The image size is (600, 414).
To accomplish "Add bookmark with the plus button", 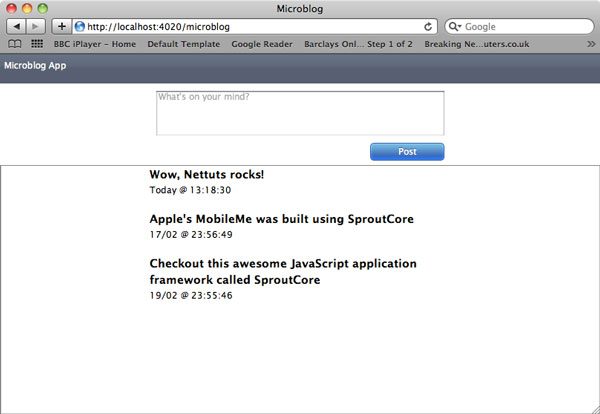I will tap(62, 26).
